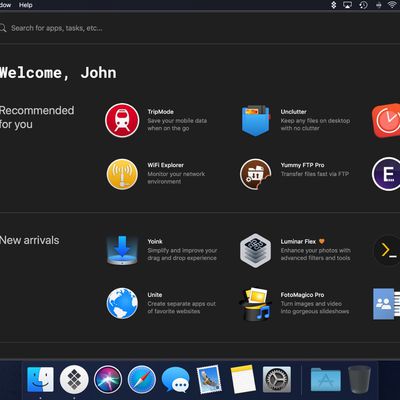Click the WiFi Explorer app icon
Viewport: 400px width, 400px height.
tap(122, 174)
